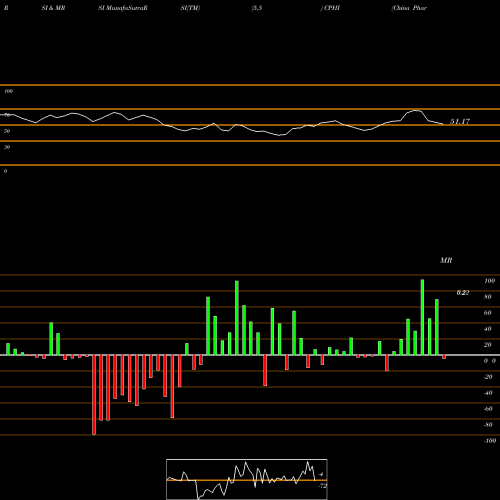Click the last small red bar of MR histogram
The image size is (500, 500).
pyautogui.click(x=444, y=357)
